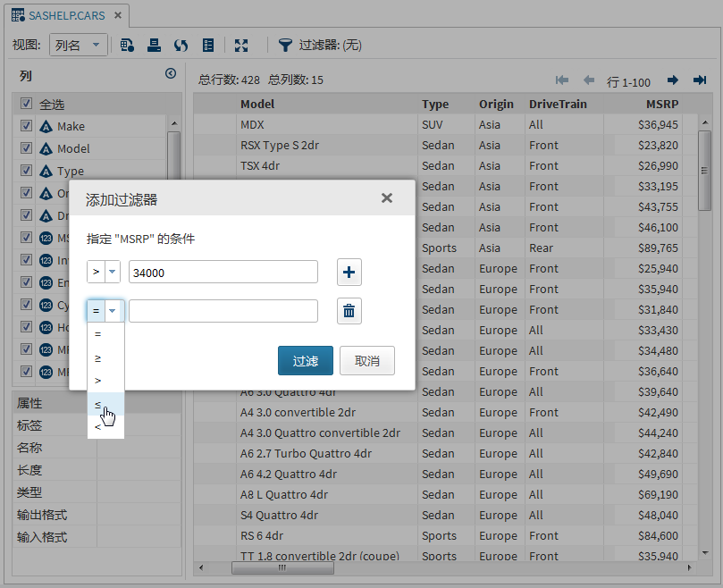Click the SASHELP.CARS tab

63,15
